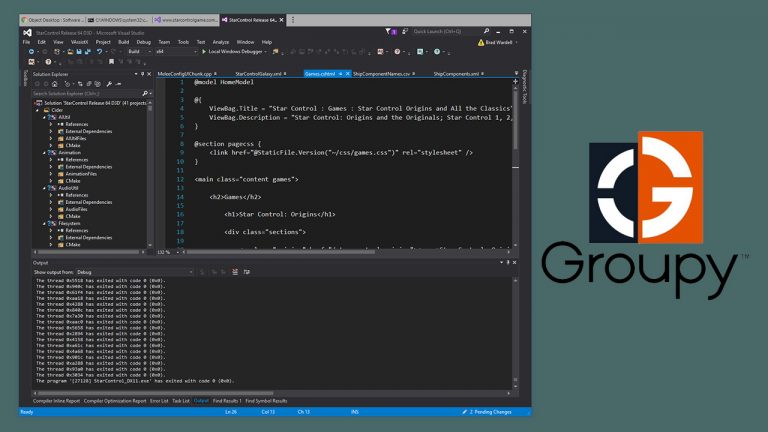The image size is (768, 432).
Task: Open the Toolbox side tab
Action: tap(25, 78)
